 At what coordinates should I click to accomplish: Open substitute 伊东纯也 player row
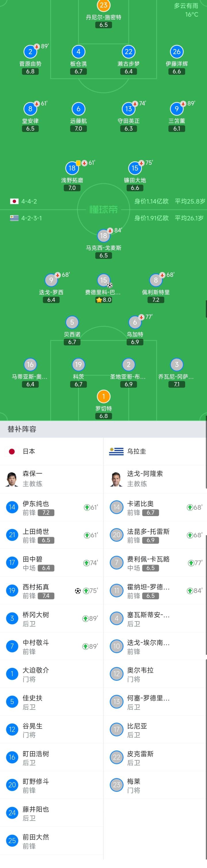point(52,507)
